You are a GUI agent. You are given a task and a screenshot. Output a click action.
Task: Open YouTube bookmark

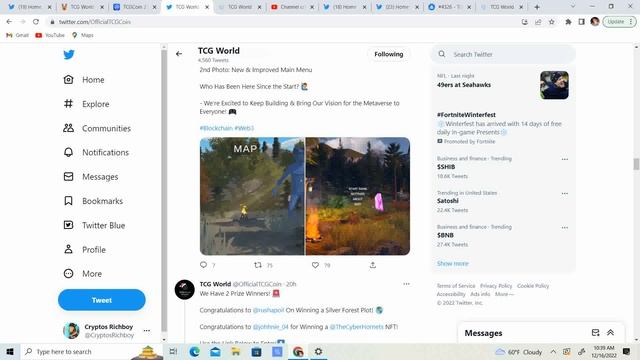50,35
